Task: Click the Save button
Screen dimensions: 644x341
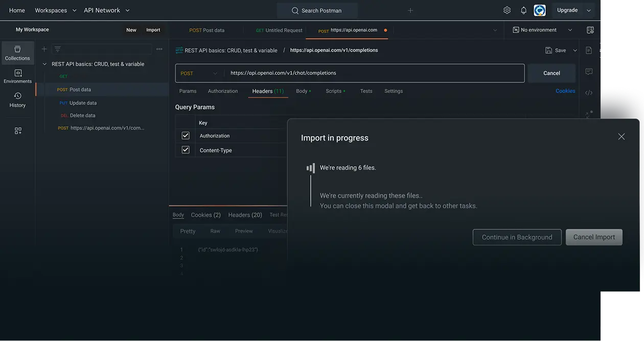Action: coord(556,51)
